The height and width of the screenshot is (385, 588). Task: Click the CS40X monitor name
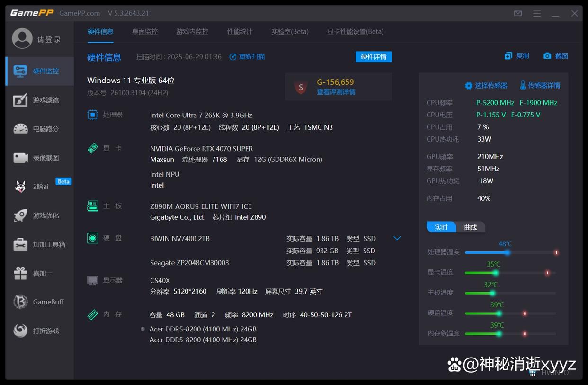(160, 280)
